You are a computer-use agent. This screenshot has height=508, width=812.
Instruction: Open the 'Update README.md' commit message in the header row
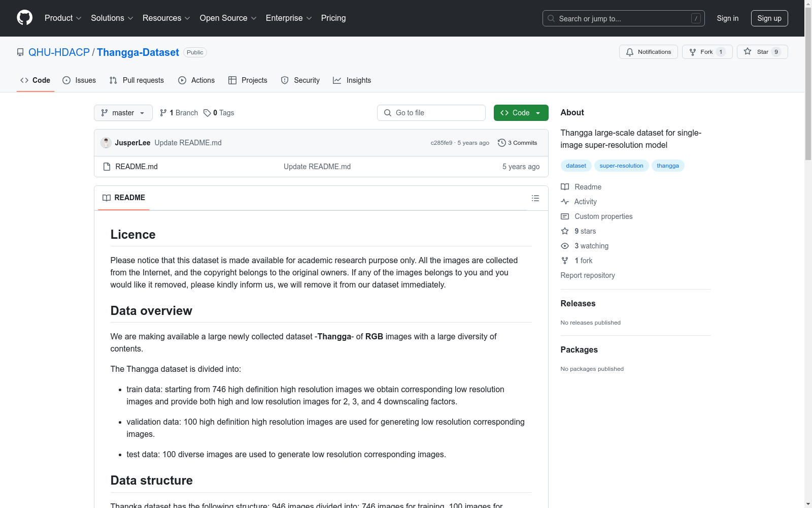188,143
